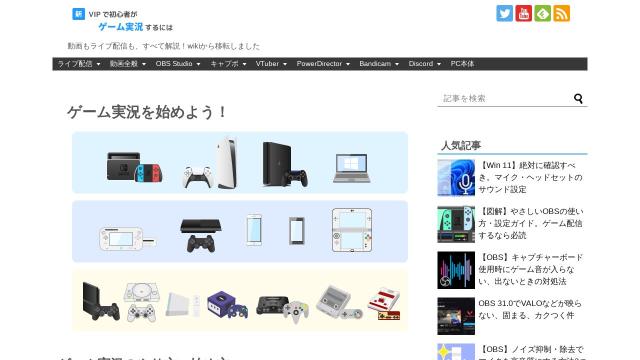640x360 pixels.
Task: Select the Nintendo 3DS handheld image
Action: pos(352,230)
